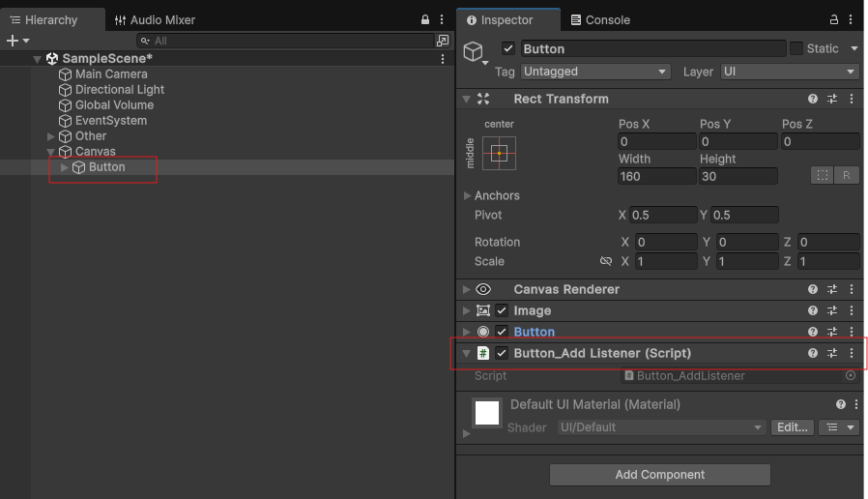Expand the Image component foldout
This screenshot has width=868, height=499.
[x=467, y=310]
